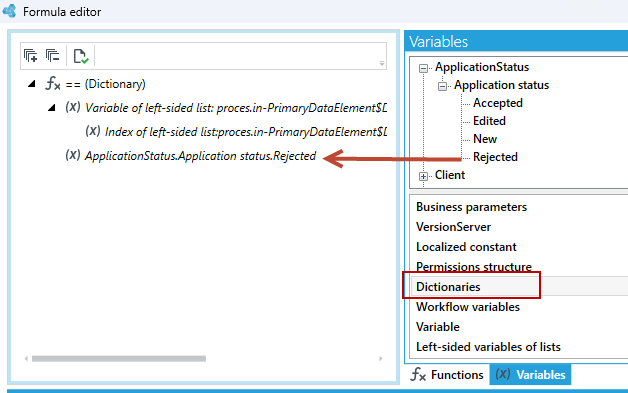628x393 pixels.
Task: Select Workflow variables category
Action: (x=468, y=307)
